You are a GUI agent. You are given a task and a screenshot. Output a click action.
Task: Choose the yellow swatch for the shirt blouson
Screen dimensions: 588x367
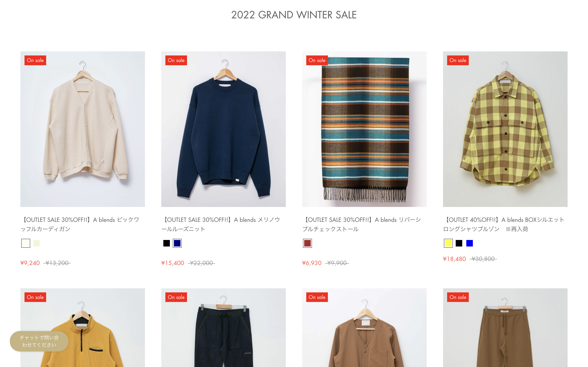[x=448, y=243]
